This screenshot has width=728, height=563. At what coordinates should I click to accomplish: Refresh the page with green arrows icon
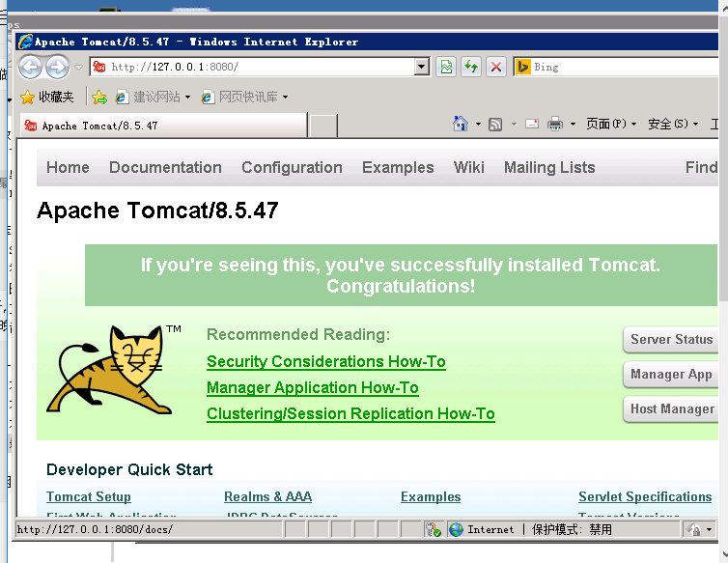tap(471, 67)
